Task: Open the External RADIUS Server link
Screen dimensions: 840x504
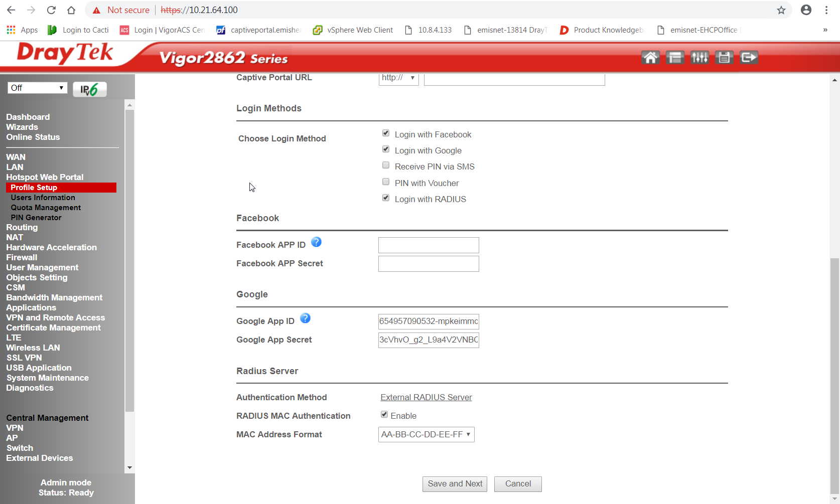Action: pyautogui.click(x=426, y=397)
